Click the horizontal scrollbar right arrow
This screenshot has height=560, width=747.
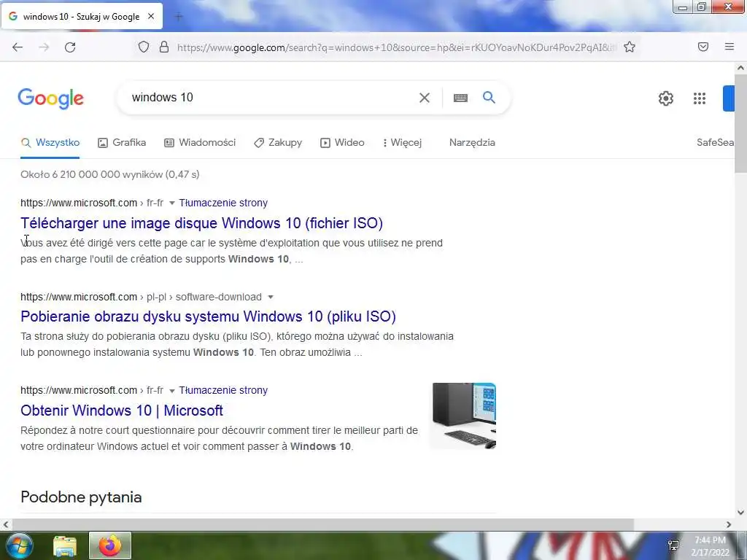[x=729, y=524]
